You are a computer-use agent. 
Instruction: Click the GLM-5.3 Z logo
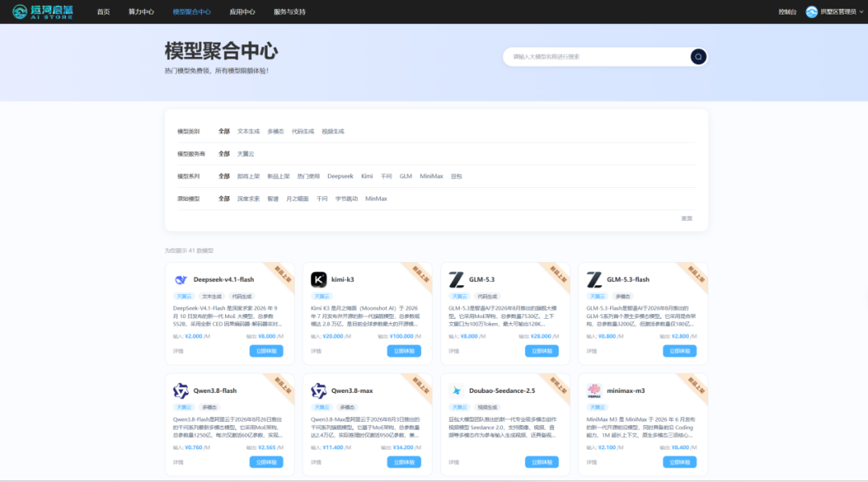(x=457, y=280)
